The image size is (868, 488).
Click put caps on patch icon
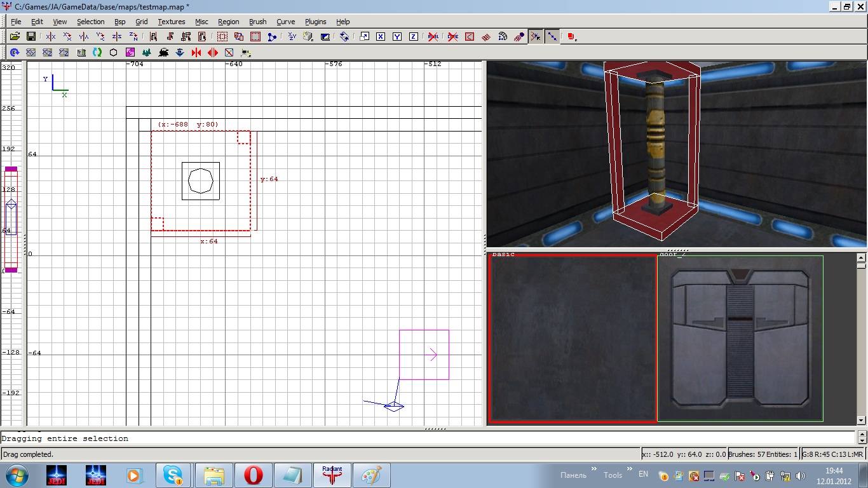(x=519, y=37)
